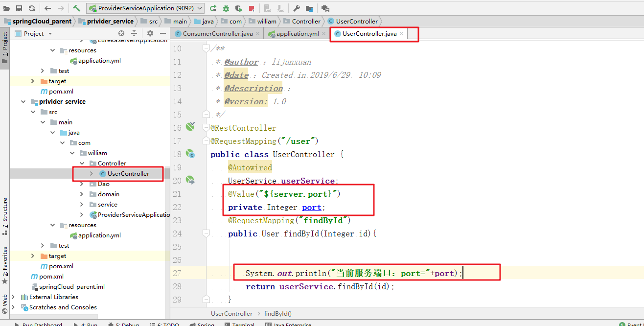This screenshot has width=644, height=326.
Task: Click springCloud_parent in the navigation breadcrumb
Action: click(x=38, y=21)
